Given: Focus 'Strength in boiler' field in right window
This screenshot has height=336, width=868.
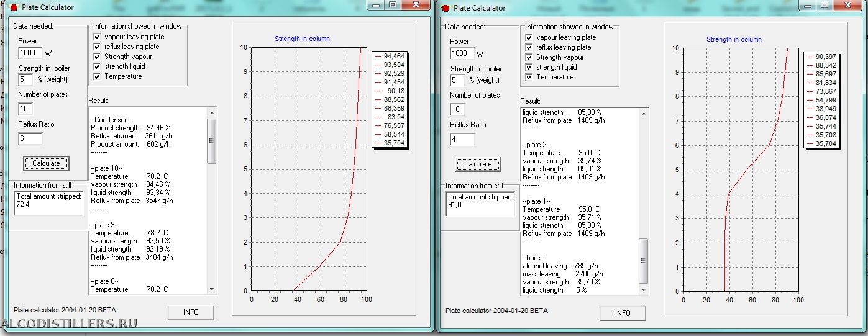Looking at the screenshot, I should [457, 80].
